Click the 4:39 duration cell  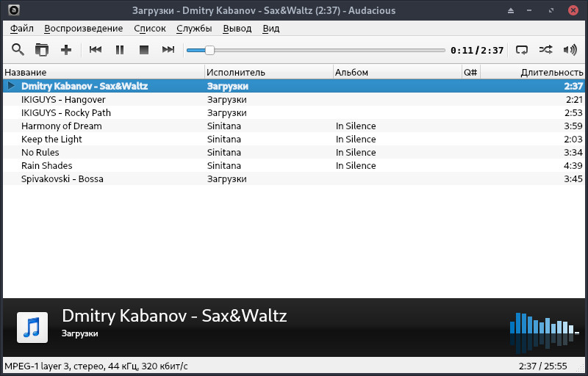[573, 165]
